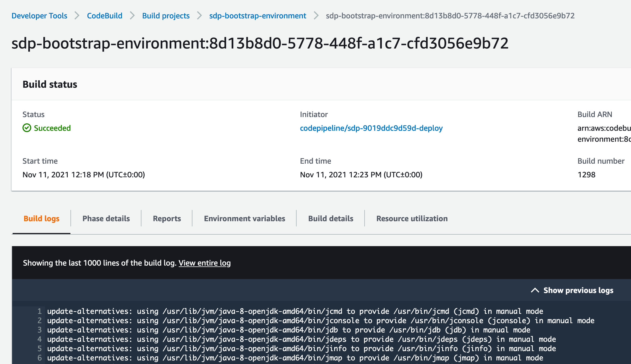Click the green Succeeded check icon

tap(27, 128)
